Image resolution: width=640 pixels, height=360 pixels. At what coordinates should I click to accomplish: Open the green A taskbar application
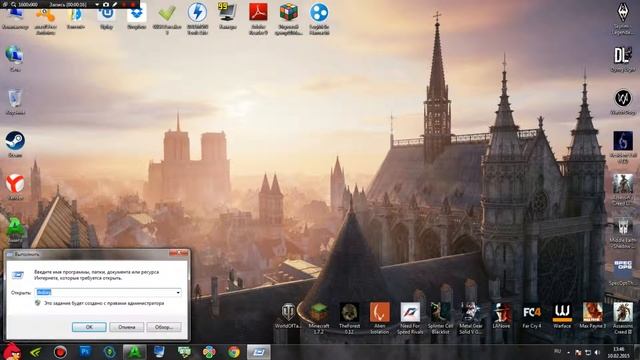(x=134, y=352)
